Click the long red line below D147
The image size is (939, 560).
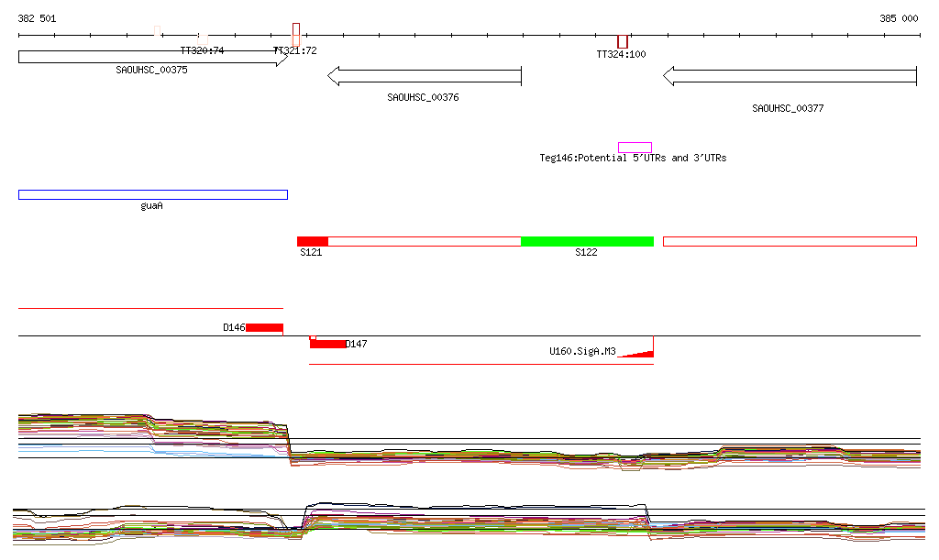(x=481, y=365)
